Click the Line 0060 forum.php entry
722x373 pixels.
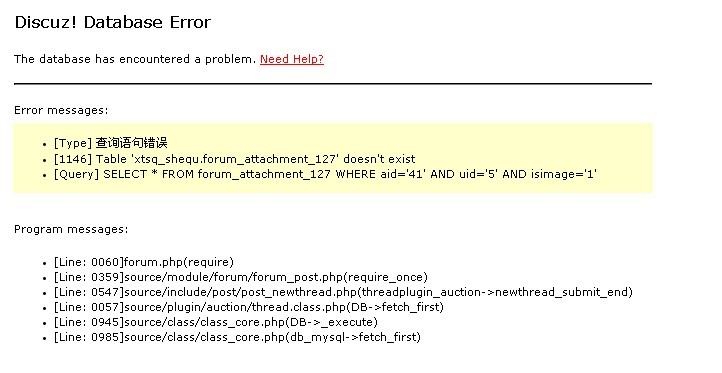click(x=144, y=262)
